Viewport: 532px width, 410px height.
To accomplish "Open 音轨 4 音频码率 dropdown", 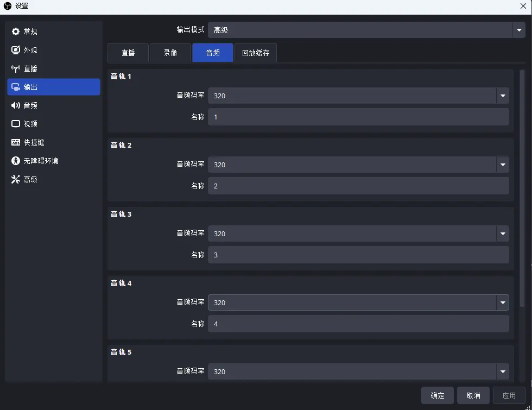I will (358, 302).
